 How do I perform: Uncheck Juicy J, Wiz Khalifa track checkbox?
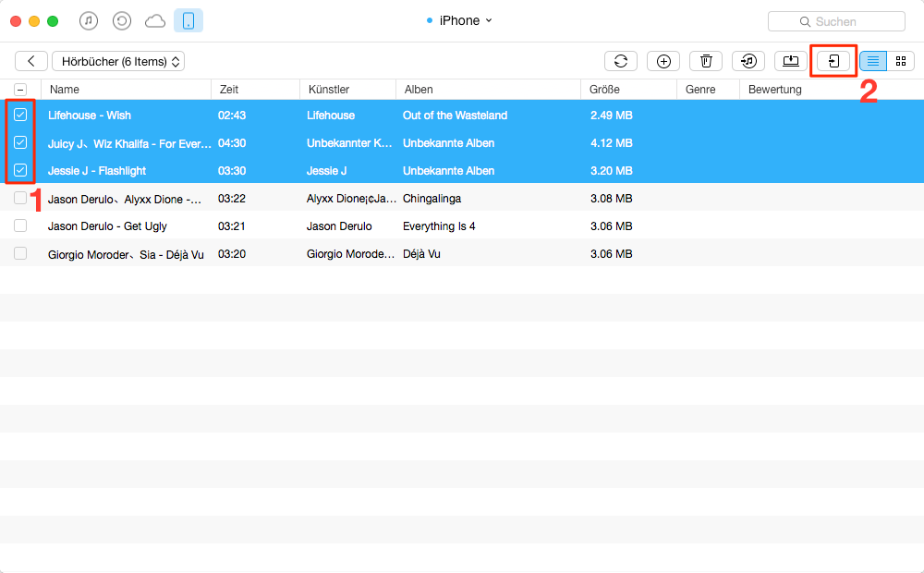point(20,142)
